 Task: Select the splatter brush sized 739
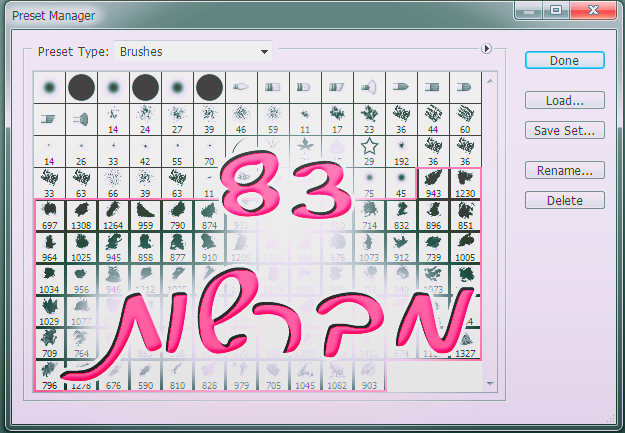coord(433,248)
